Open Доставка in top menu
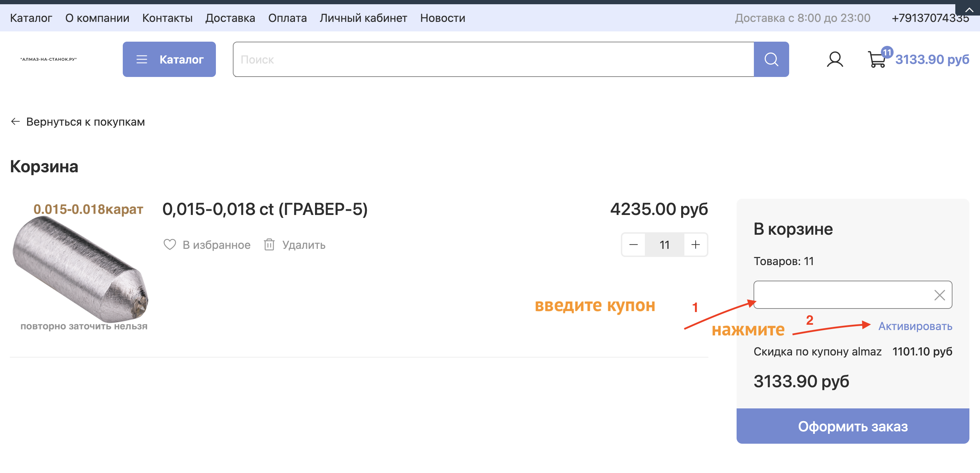Viewport: 980px width, 473px height. pyautogui.click(x=230, y=18)
